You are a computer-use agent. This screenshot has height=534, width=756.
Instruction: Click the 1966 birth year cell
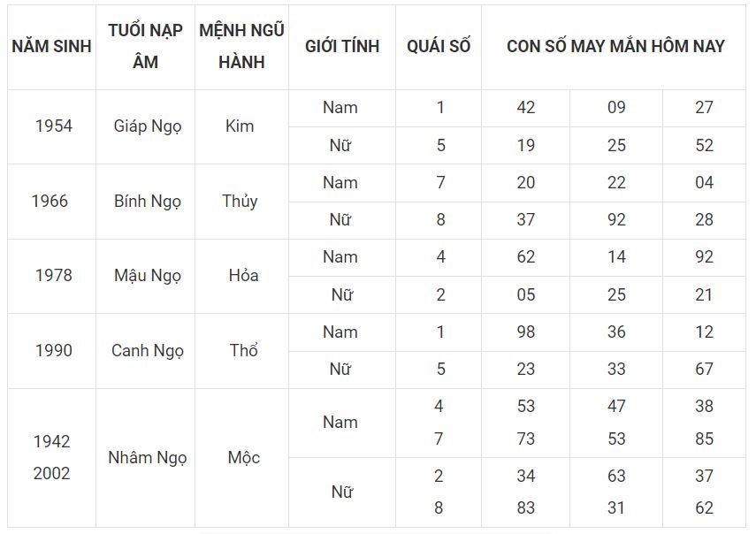pyautogui.click(x=50, y=201)
